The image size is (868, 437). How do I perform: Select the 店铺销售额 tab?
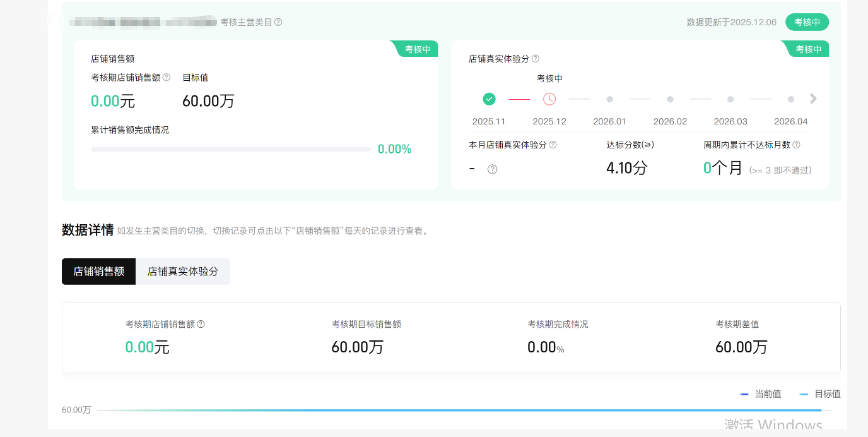tap(98, 272)
